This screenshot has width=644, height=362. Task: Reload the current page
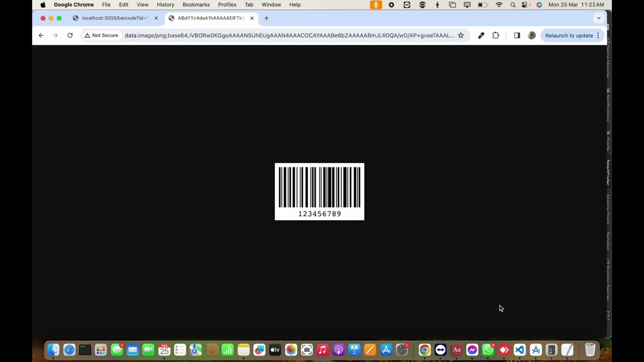tap(70, 35)
